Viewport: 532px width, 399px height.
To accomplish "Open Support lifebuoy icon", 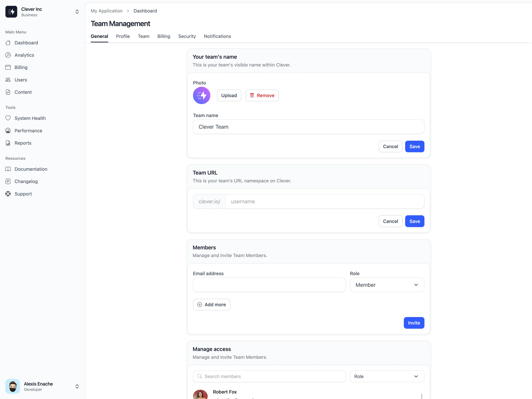I will [8, 194].
